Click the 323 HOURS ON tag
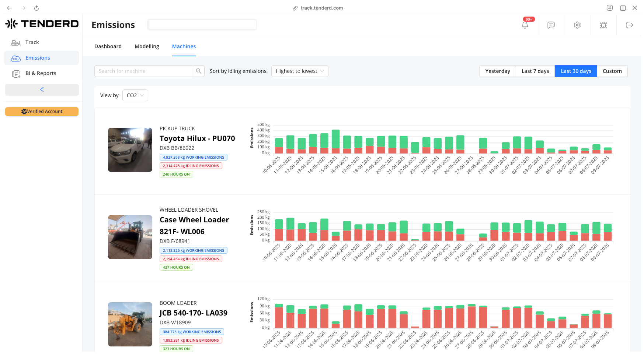644x356 pixels. [176, 349]
